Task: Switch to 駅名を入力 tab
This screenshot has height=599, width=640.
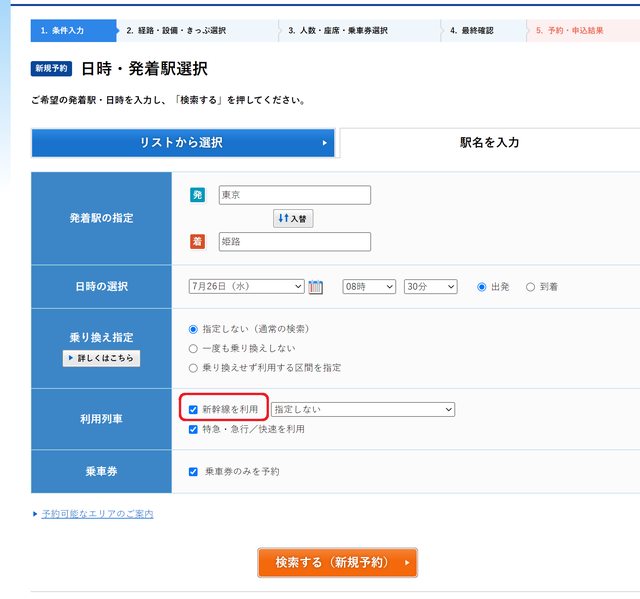Action: click(489, 143)
